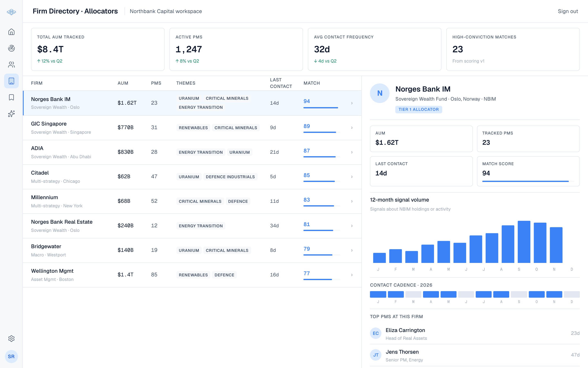Screen dimensions: 588x368
Task: Click Jens Thorsen's JT avatar
Action: (376, 355)
